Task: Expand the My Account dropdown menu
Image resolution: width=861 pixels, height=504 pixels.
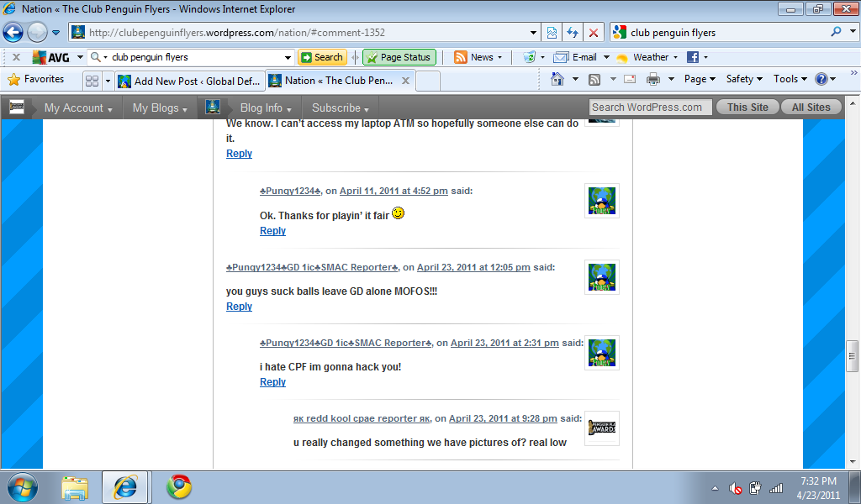Action: click(77, 108)
